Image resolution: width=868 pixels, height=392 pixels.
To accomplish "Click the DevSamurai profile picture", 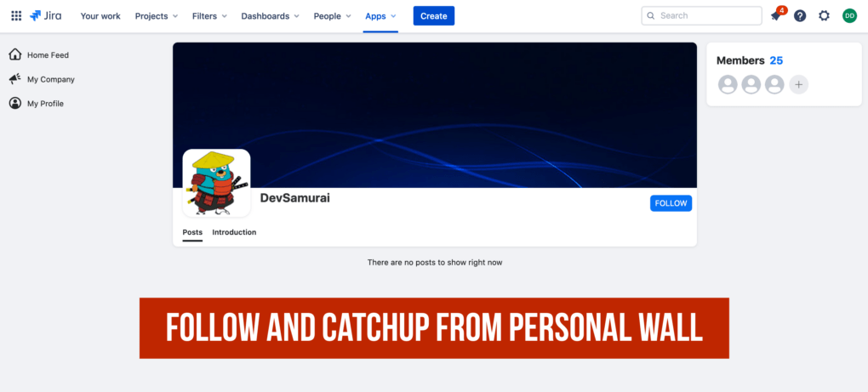I will coord(216,183).
